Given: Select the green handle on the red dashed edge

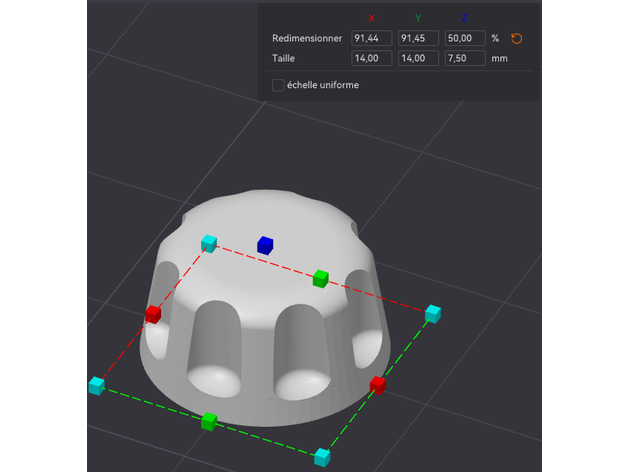Looking at the screenshot, I should click(320, 278).
